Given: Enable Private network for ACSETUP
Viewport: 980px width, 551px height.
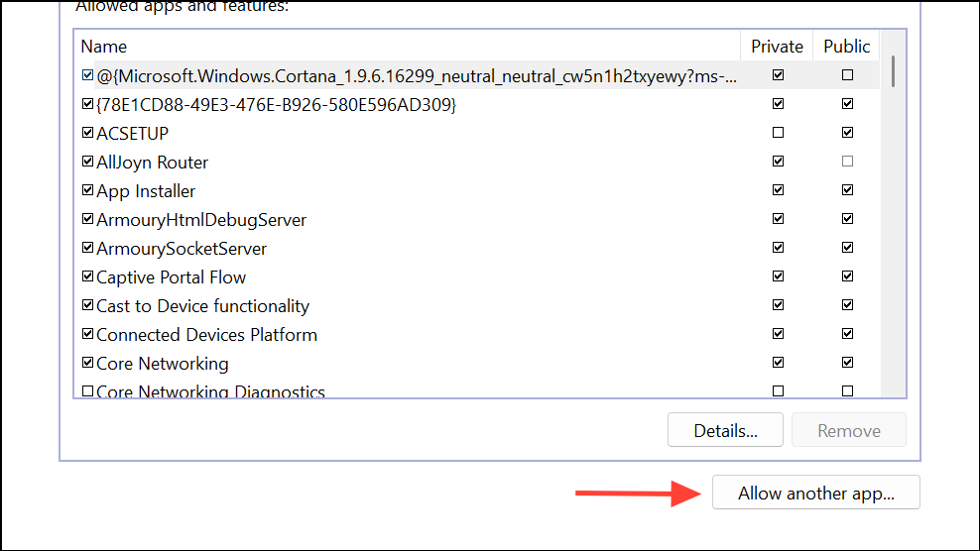Looking at the screenshot, I should click(778, 133).
